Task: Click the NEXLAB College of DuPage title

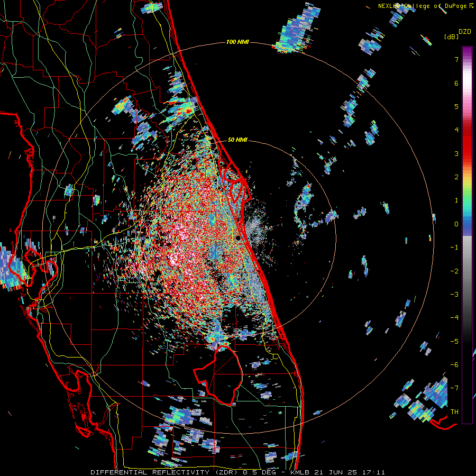Action: coord(425,6)
